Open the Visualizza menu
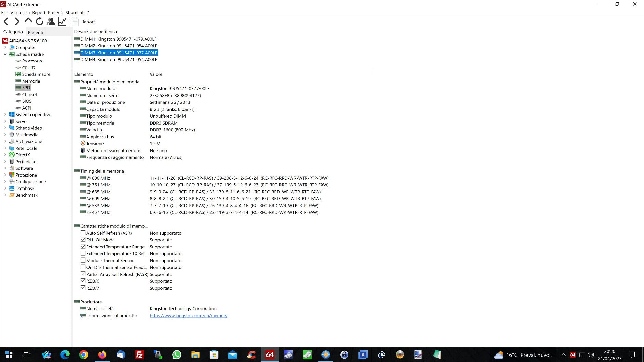 click(20, 13)
